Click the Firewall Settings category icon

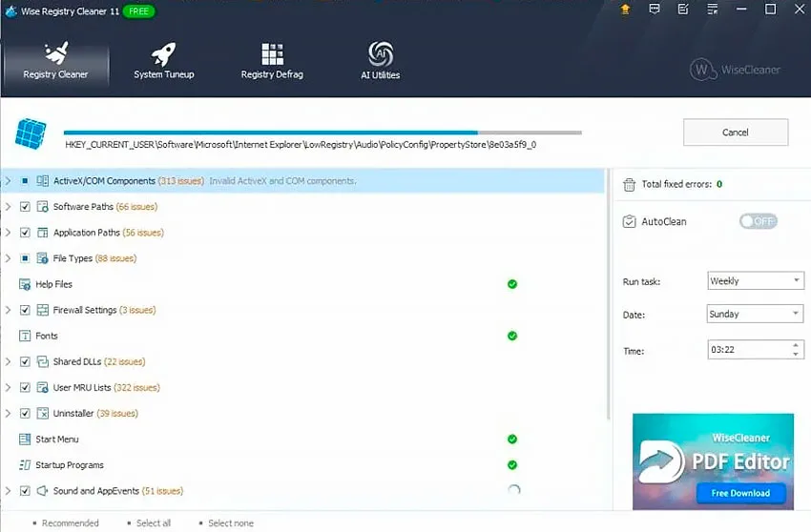point(42,310)
